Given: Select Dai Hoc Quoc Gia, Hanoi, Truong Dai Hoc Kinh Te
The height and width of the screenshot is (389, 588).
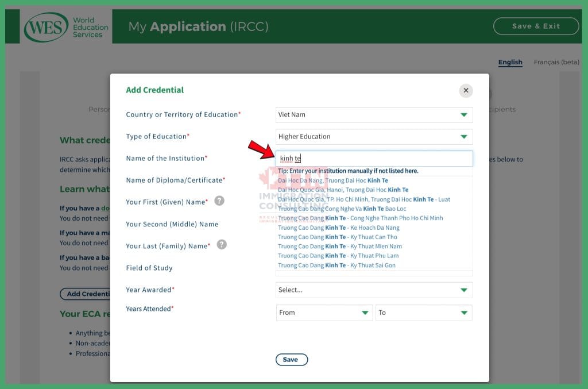Looking at the screenshot, I should click(343, 190).
